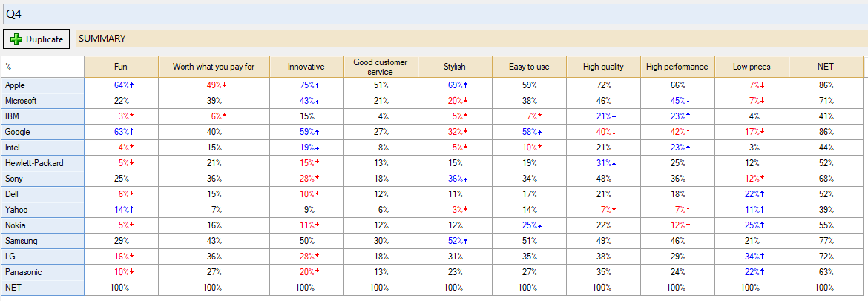Select the Apple row header
Image resolution: width=868 pixels, height=301 pixels.
(42, 85)
